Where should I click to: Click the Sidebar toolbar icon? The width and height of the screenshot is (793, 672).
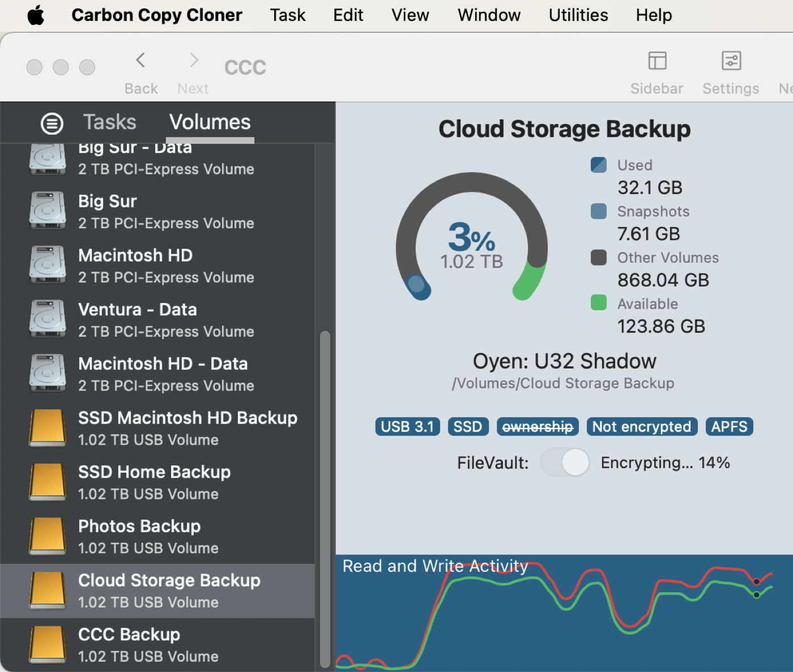(x=657, y=61)
